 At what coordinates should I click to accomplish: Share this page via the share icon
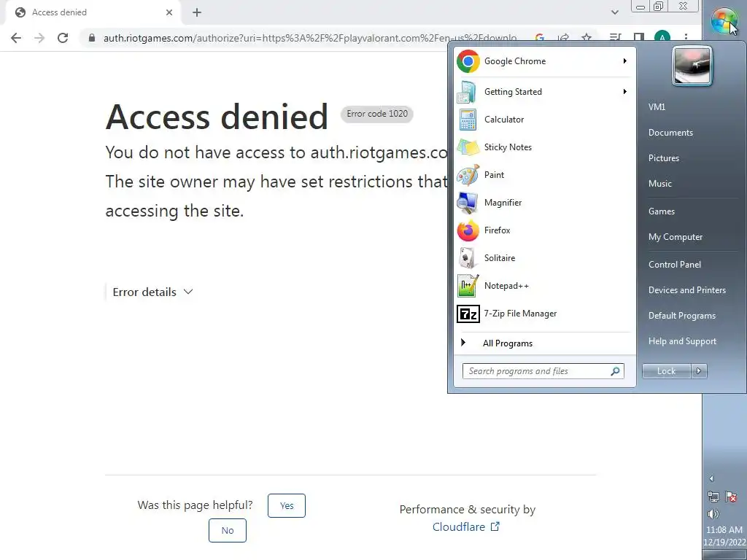(564, 38)
